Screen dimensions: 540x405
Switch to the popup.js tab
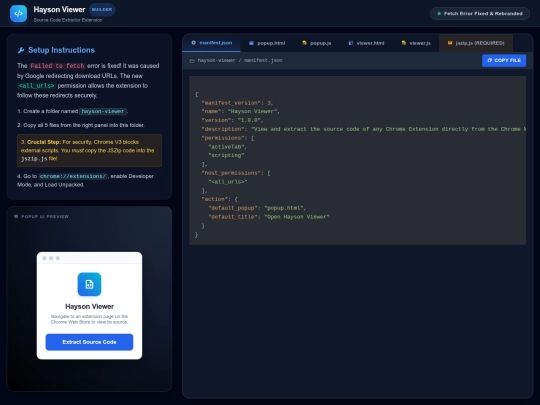pyautogui.click(x=316, y=43)
